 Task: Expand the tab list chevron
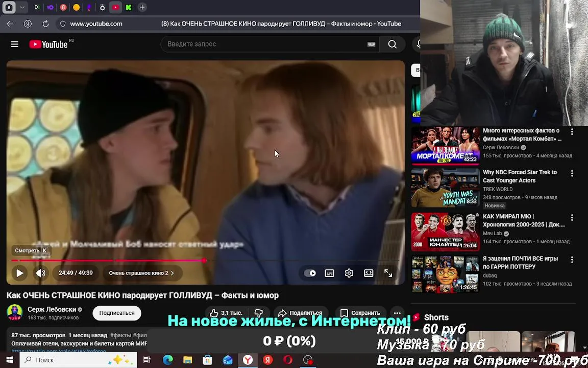[22, 7]
